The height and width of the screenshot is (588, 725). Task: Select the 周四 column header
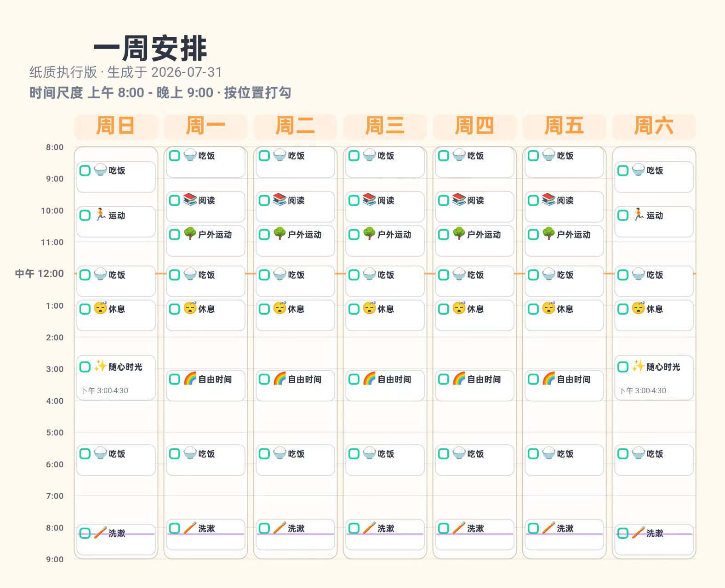tap(474, 126)
